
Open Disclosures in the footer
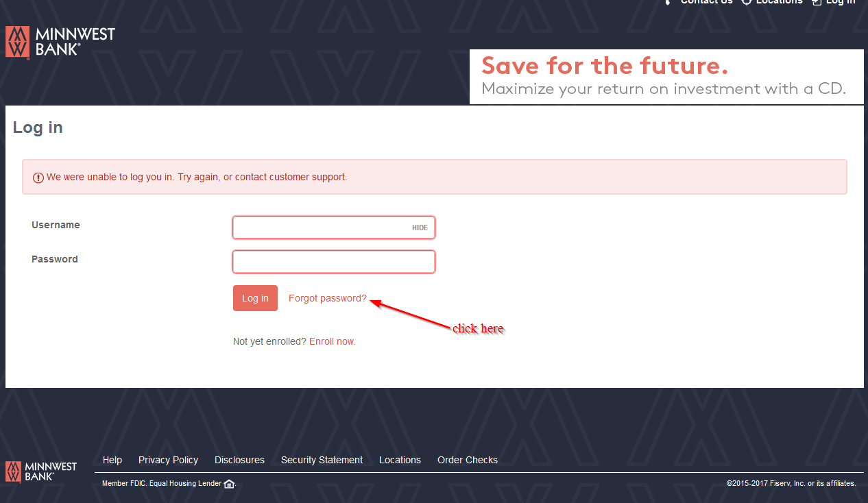(239, 460)
